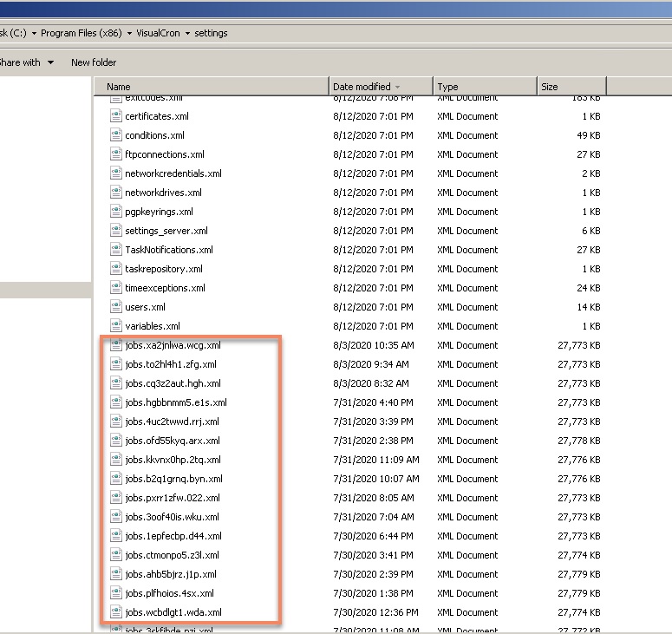Viewport: 672px width, 634px height.
Task: Expand the Program Files (x86) breadcrumb arrow
Action: click(x=129, y=33)
